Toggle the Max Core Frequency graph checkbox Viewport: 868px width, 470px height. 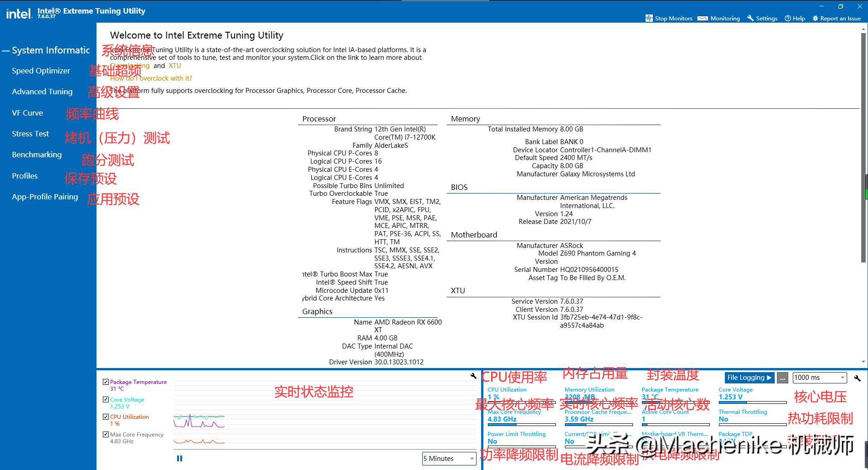pyautogui.click(x=106, y=435)
